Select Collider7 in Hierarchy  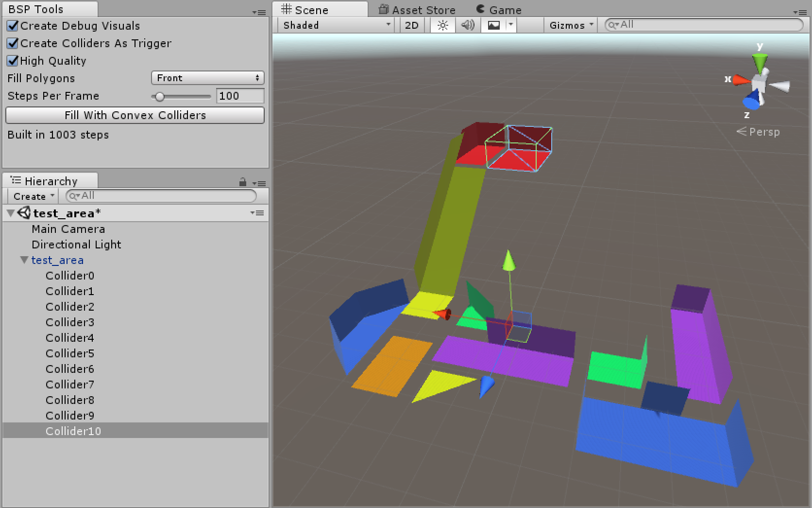(x=135, y=385)
